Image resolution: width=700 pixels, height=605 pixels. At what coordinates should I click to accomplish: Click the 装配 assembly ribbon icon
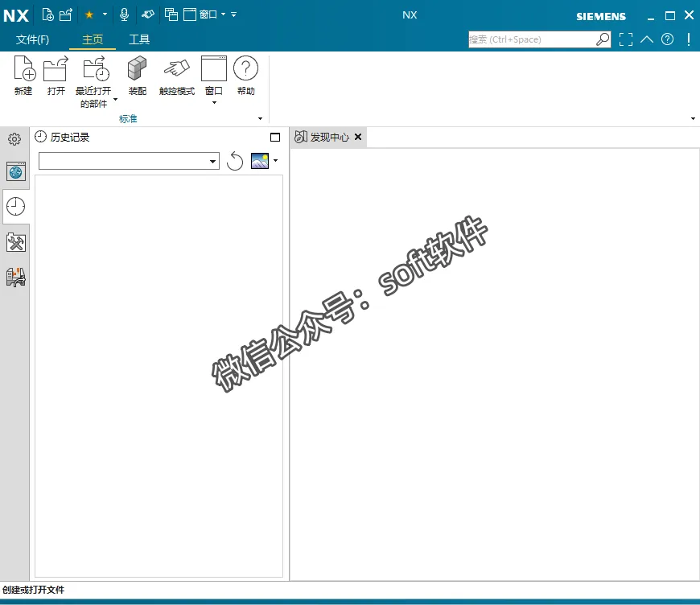[x=137, y=76]
